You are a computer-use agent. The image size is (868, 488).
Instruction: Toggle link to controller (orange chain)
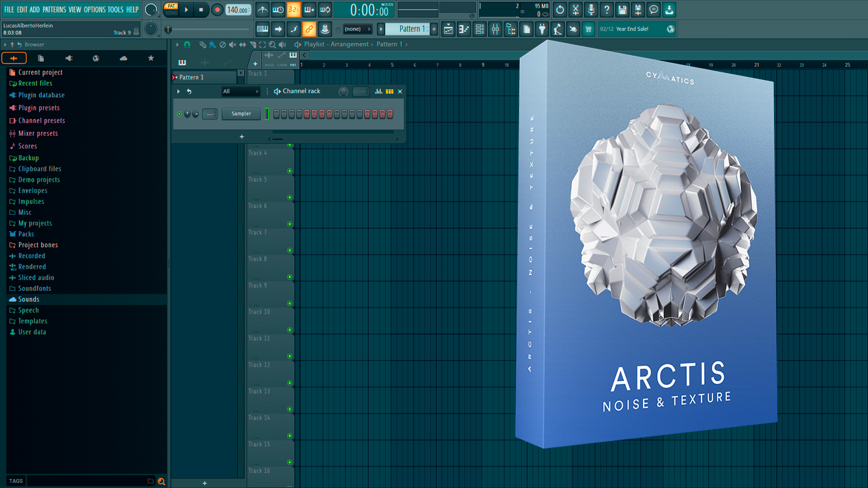coord(309,29)
